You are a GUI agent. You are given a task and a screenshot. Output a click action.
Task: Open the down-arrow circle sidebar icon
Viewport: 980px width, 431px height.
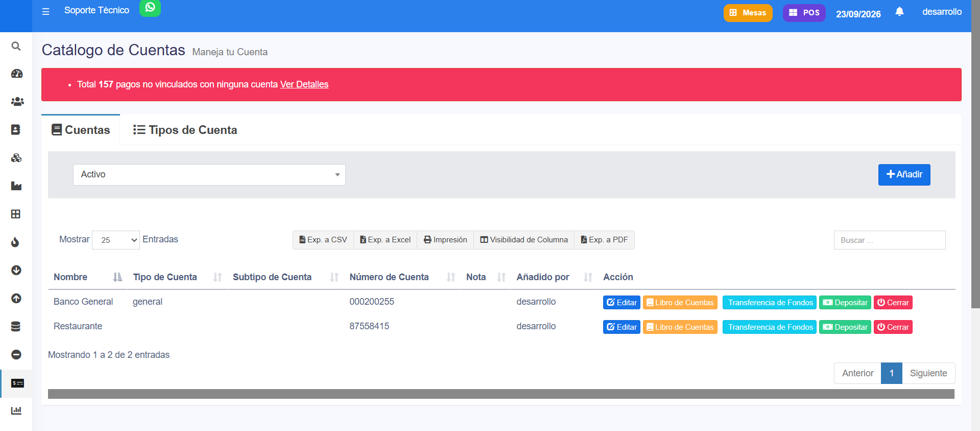16,270
